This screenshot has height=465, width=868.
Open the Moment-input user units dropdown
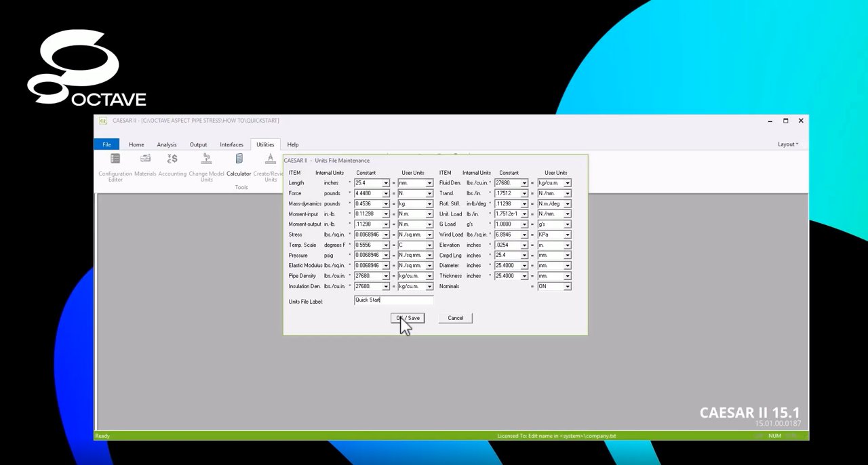tap(429, 214)
